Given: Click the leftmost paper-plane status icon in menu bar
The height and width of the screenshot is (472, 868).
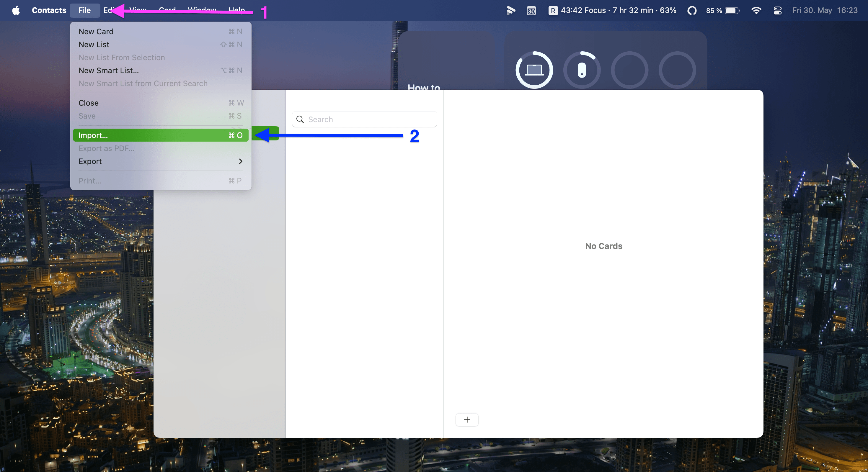Looking at the screenshot, I should coord(511,10).
